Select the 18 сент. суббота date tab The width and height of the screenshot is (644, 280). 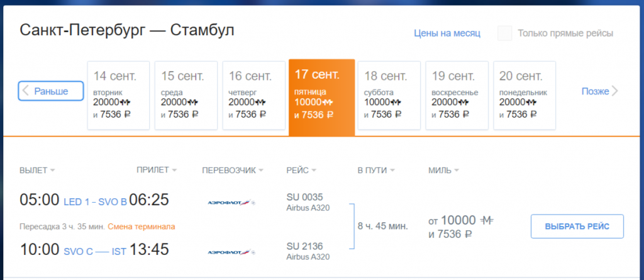tap(389, 96)
